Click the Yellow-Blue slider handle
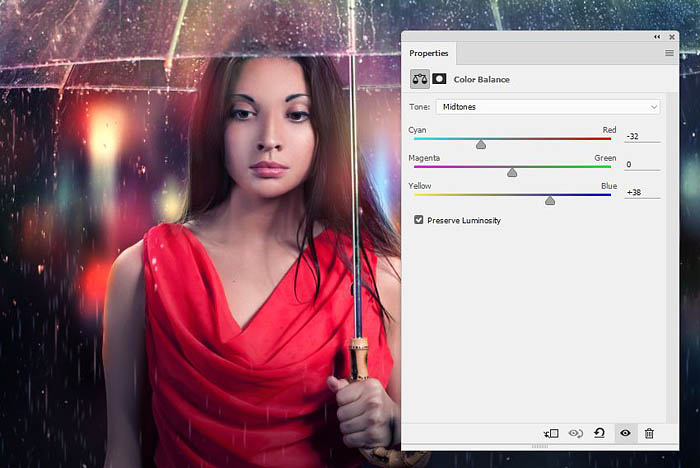 click(550, 201)
